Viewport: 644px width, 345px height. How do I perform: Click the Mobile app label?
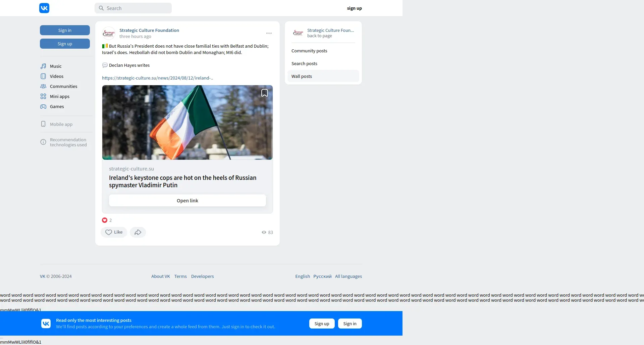pyautogui.click(x=61, y=124)
